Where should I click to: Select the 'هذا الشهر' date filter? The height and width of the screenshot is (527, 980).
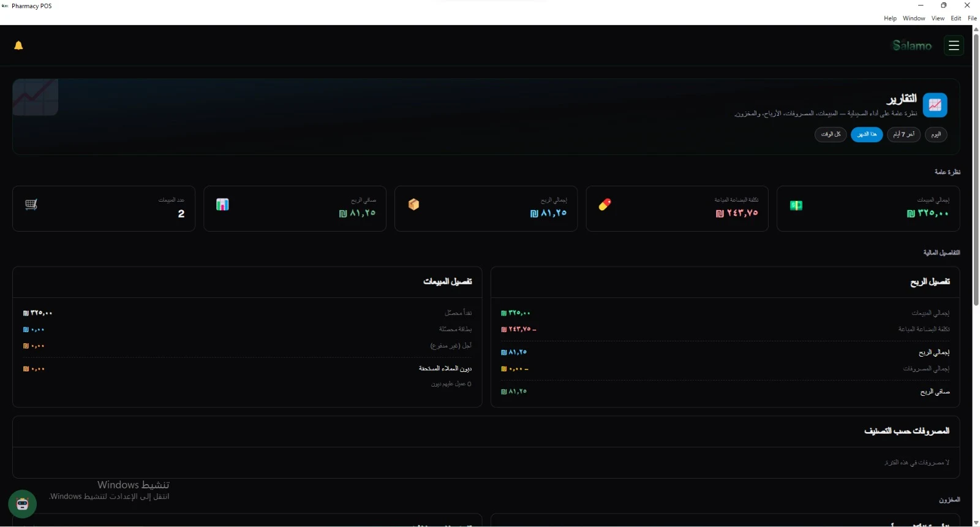pos(867,134)
